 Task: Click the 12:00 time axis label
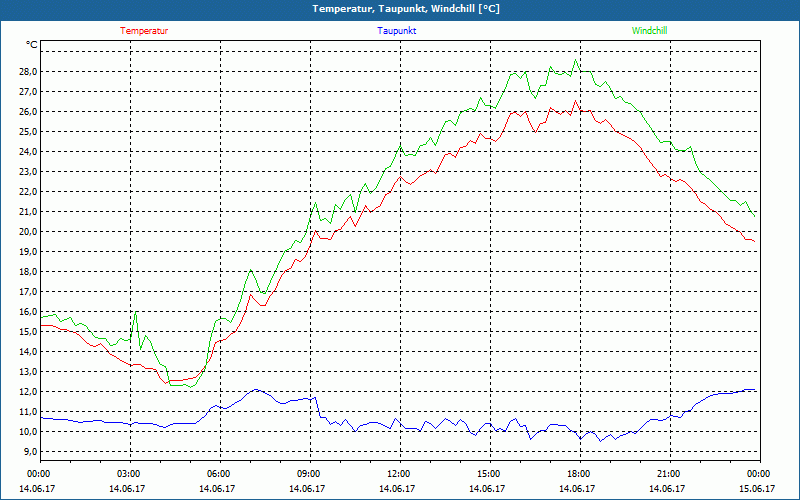(399, 474)
